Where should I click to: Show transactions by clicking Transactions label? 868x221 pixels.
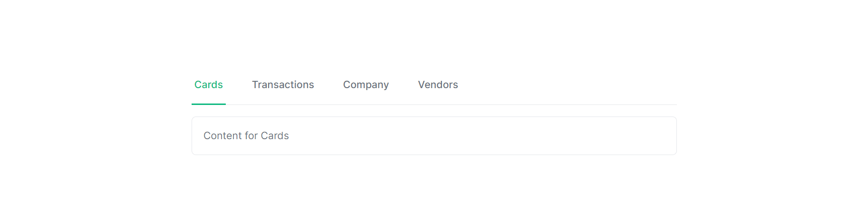tap(283, 85)
